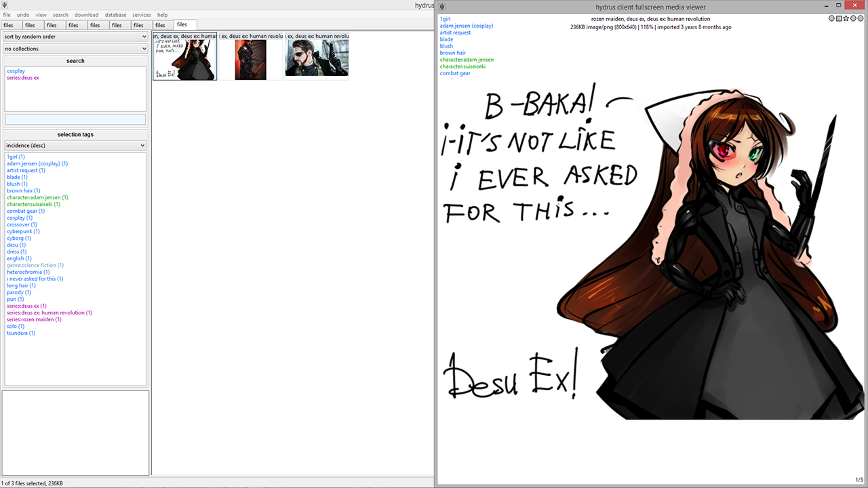
Task: Select the character:adam jensen (1) tag
Action: (x=37, y=197)
